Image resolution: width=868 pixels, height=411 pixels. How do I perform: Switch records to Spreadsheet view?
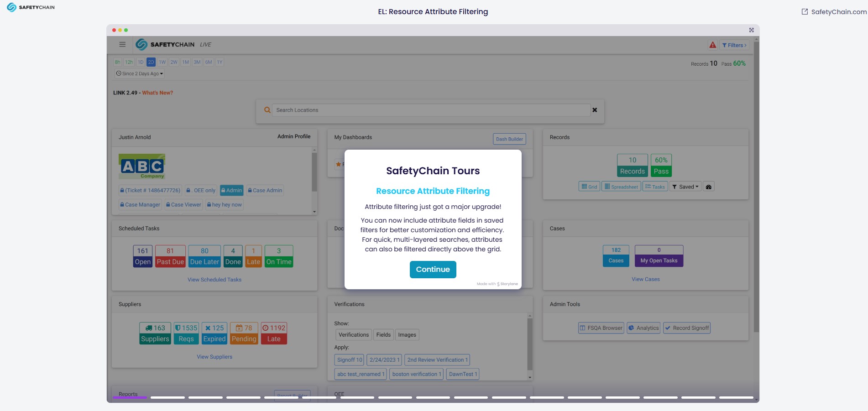621,187
